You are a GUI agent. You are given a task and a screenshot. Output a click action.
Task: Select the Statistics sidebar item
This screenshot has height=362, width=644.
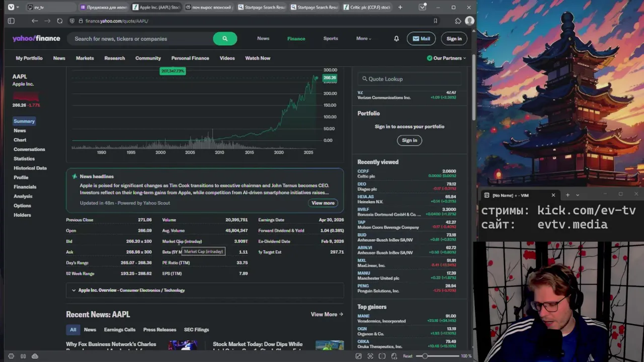[24, 159]
